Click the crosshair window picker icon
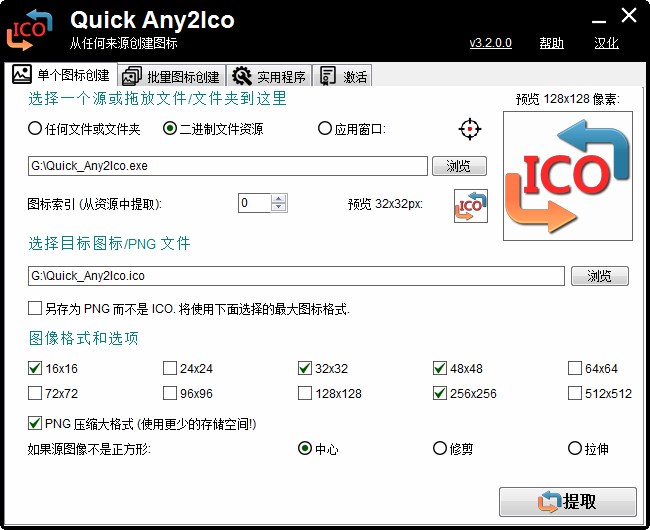This screenshot has width=650, height=530. click(470, 129)
